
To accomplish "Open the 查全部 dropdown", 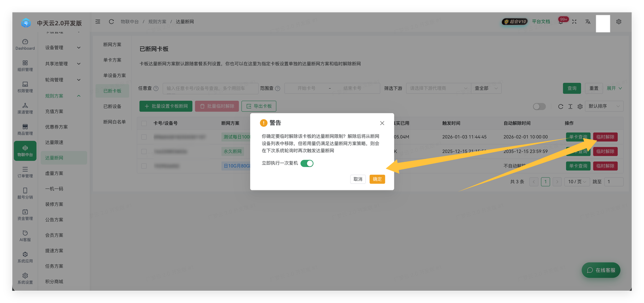I will coord(486,88).
